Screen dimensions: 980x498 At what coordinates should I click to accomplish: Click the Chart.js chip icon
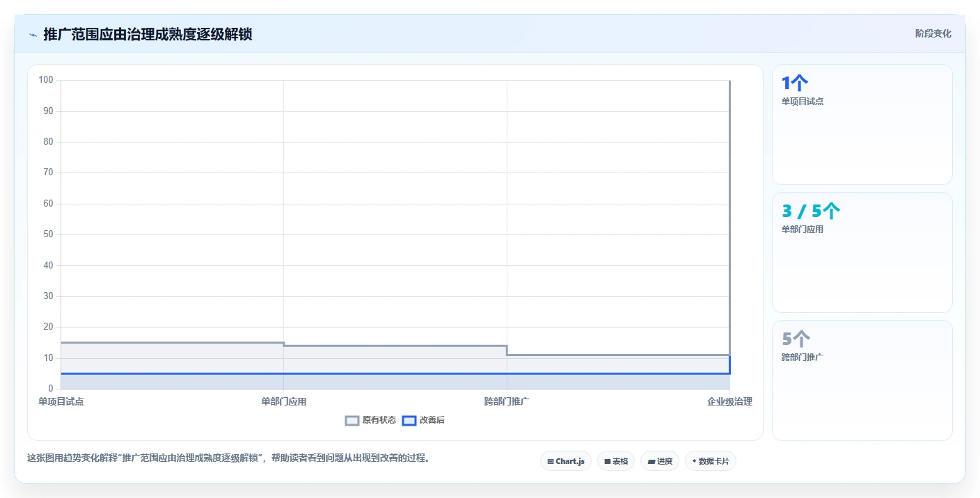pyautogui.click(x=551, y=461)
